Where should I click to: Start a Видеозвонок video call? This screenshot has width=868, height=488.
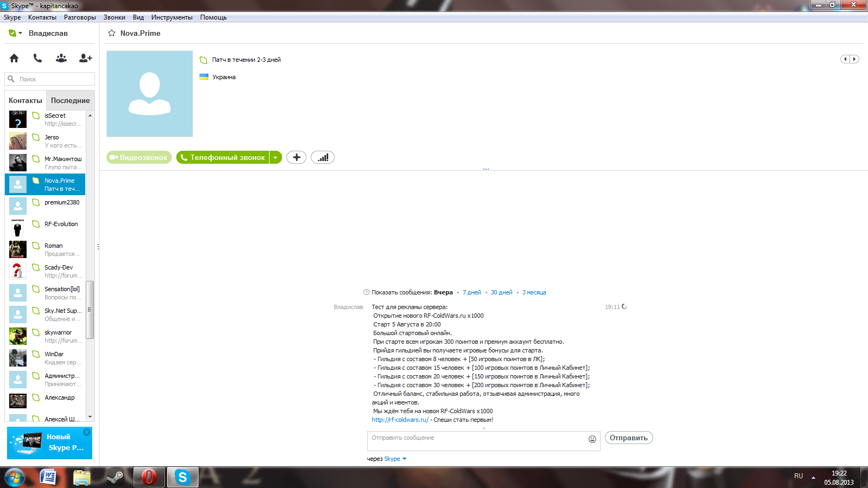coord(139,157)
